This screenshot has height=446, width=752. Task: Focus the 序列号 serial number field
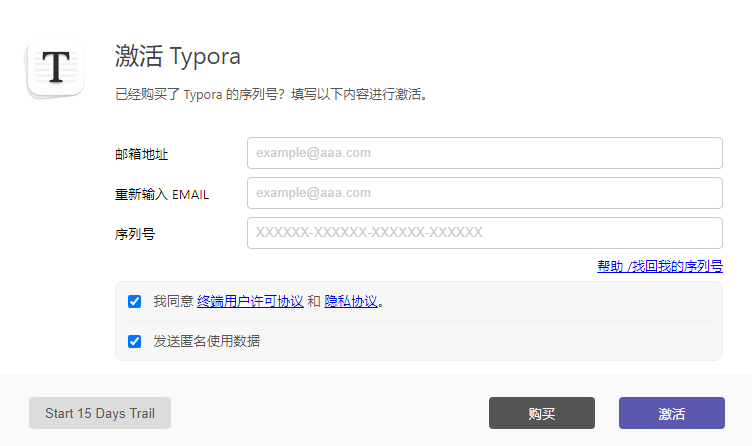(x=484, y=233)
